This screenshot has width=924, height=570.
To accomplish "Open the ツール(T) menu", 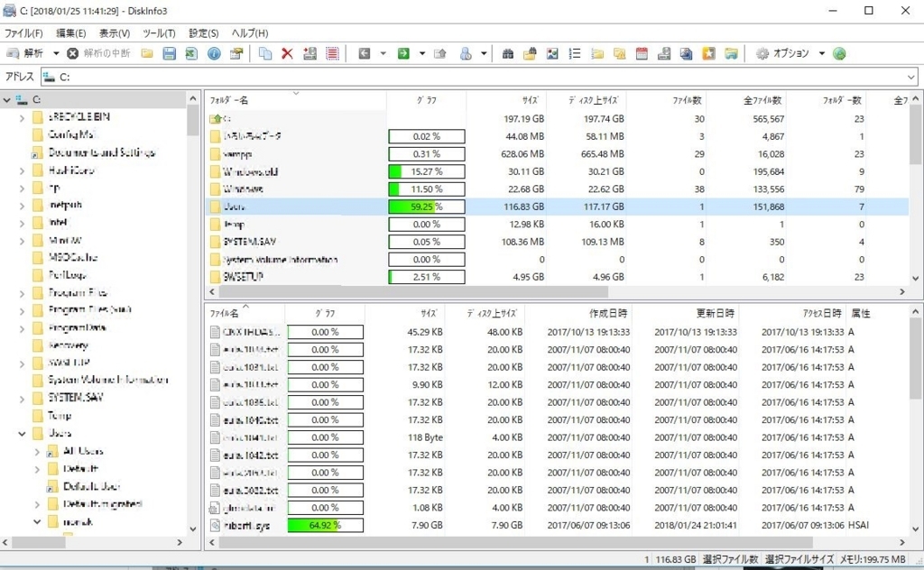I will click(159, 33).
